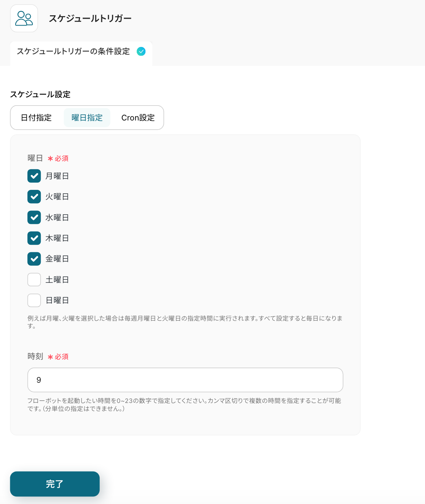Screen dimensions: 425x504
Task: Click the teal completed checkmark badge
Action: 141,51
